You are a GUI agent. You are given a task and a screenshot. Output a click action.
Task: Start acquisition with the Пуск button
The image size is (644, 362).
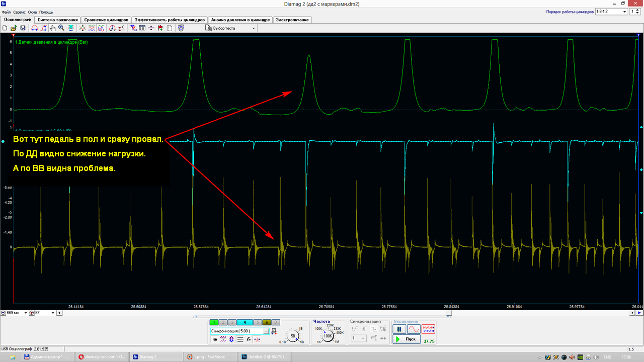point(407,339)
